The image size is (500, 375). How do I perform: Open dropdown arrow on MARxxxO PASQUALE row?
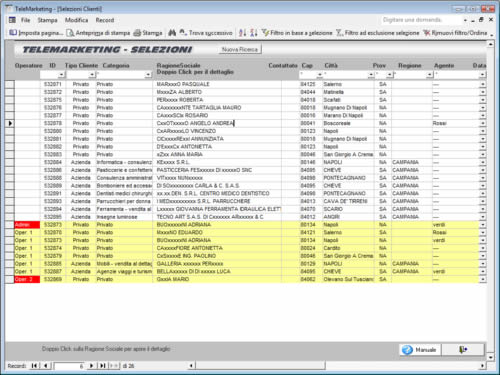tap(482, 84)
